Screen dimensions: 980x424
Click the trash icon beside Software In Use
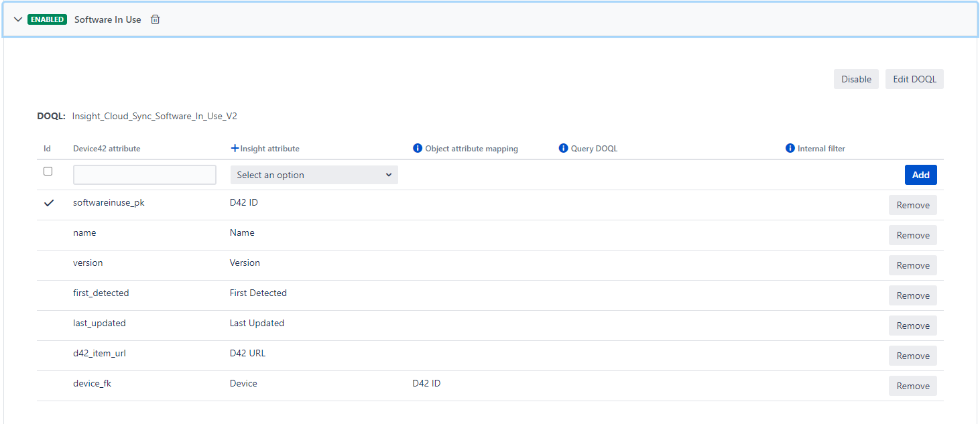(156, 19)
